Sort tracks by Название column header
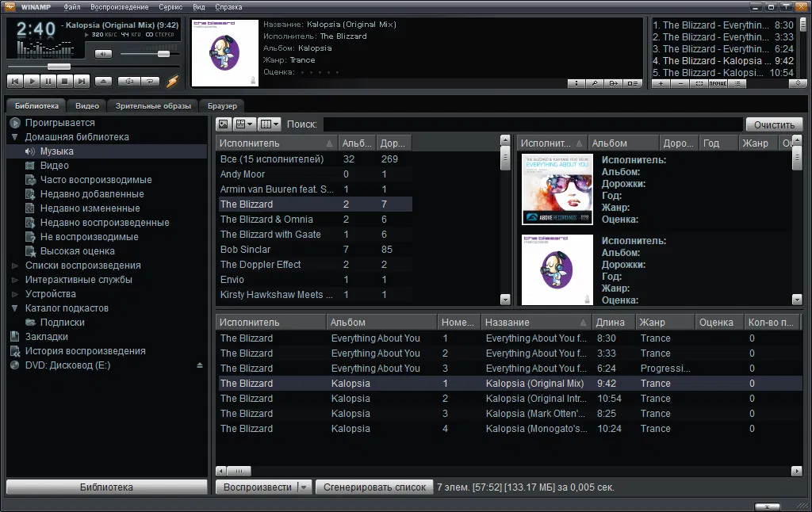This screenshot has width=812, height=512. (536, 323)
